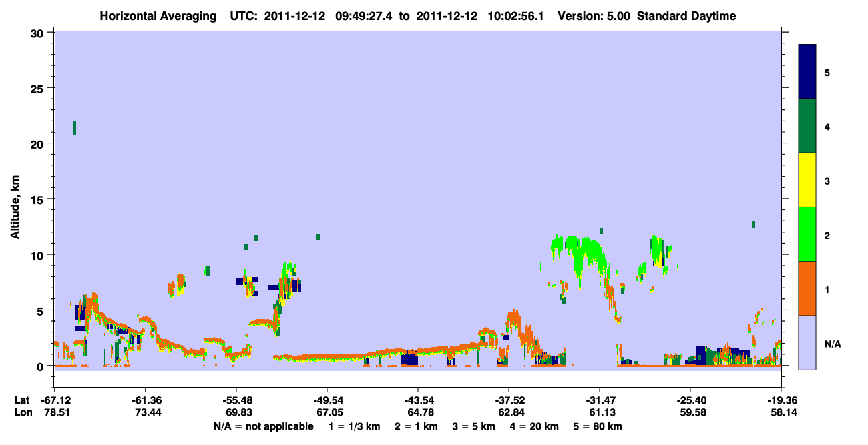
Task: Click the start time '09:49:27.4'
Action: pyautogui.click(x=363, y=16)
